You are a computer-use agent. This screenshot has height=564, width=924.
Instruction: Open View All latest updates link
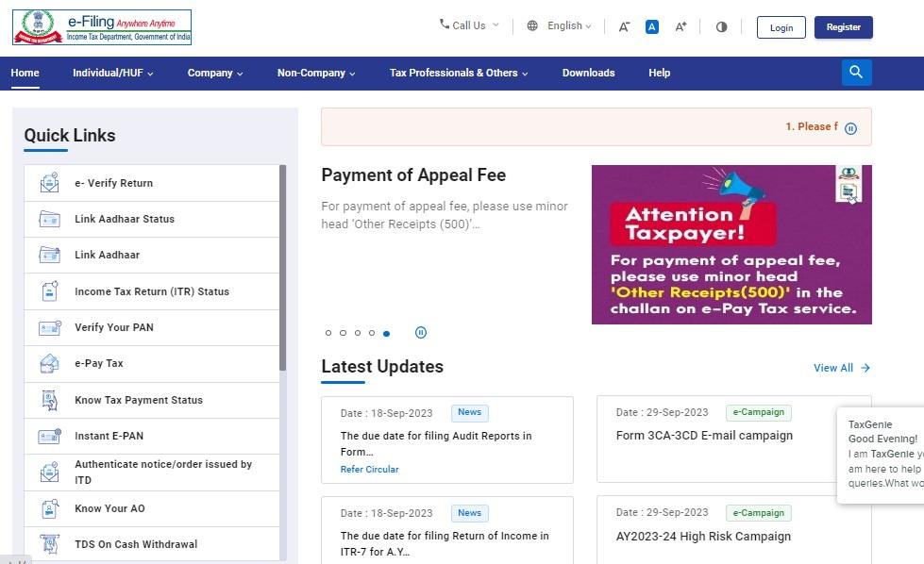841,368
